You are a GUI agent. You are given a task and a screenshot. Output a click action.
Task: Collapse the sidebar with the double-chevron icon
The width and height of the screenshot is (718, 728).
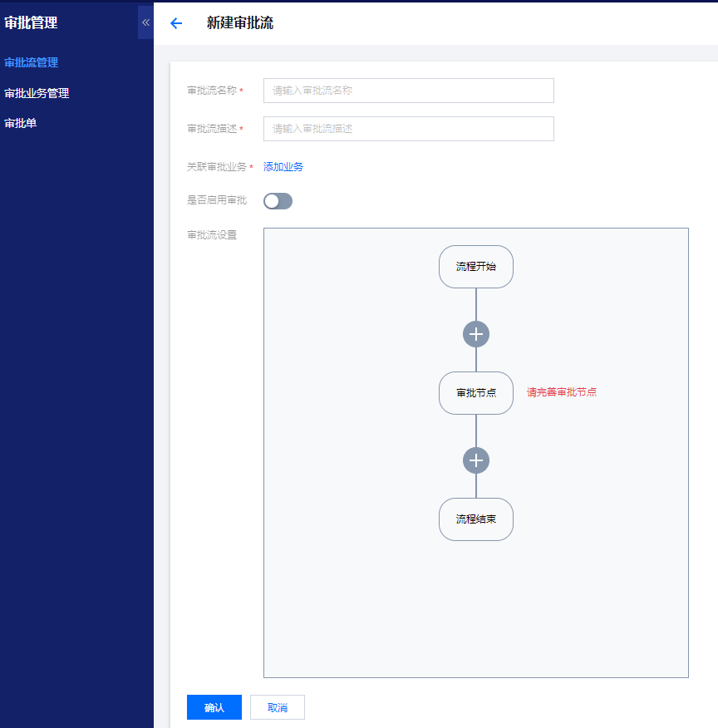click(145, 22)
